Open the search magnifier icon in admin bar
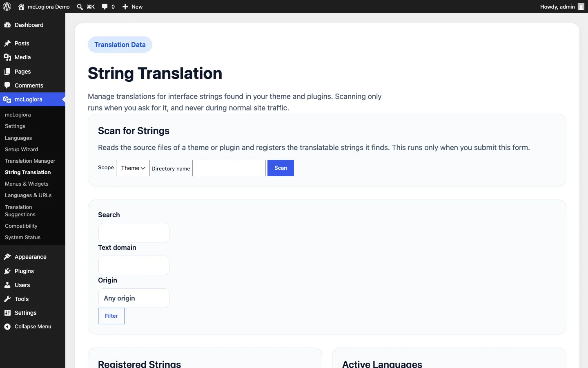588x368 pixels. tap(80, 7)
